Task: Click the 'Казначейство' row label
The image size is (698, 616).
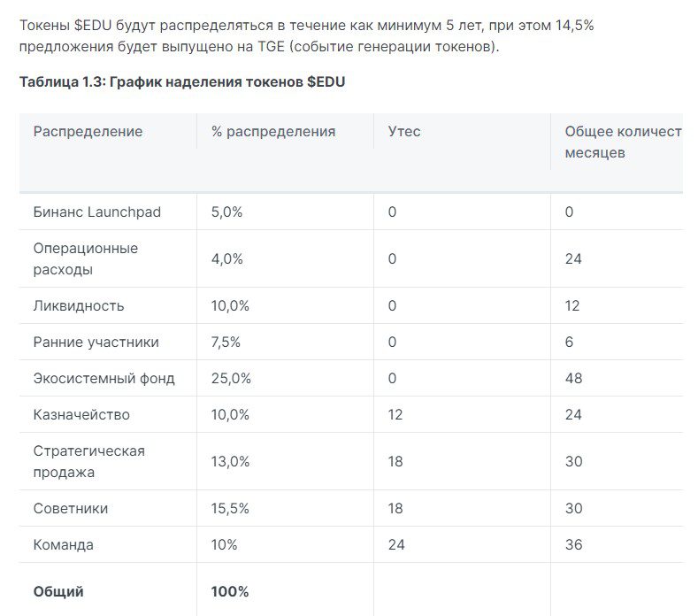Action: click(81, 415)
